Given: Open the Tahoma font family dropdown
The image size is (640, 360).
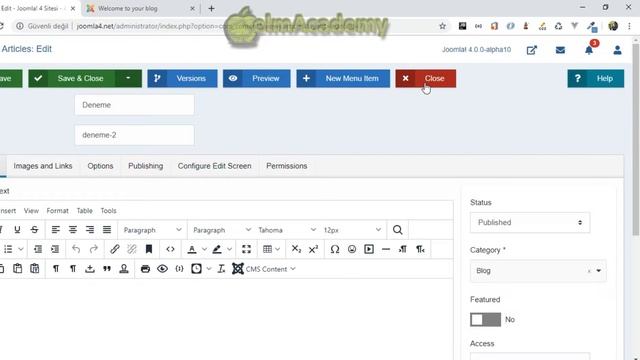Looking at the screenshot, I should (287, 230).
